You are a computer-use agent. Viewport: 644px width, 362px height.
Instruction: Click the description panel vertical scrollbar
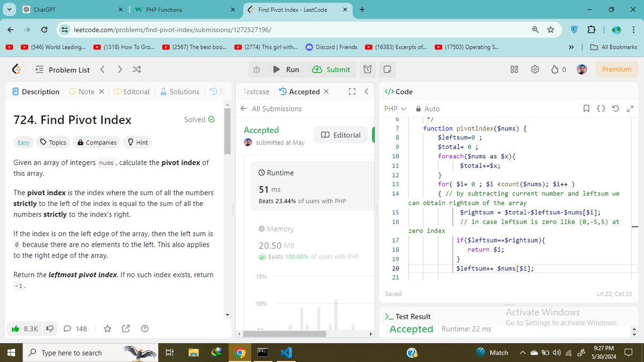pyautogui.click(x=227, y=131)
